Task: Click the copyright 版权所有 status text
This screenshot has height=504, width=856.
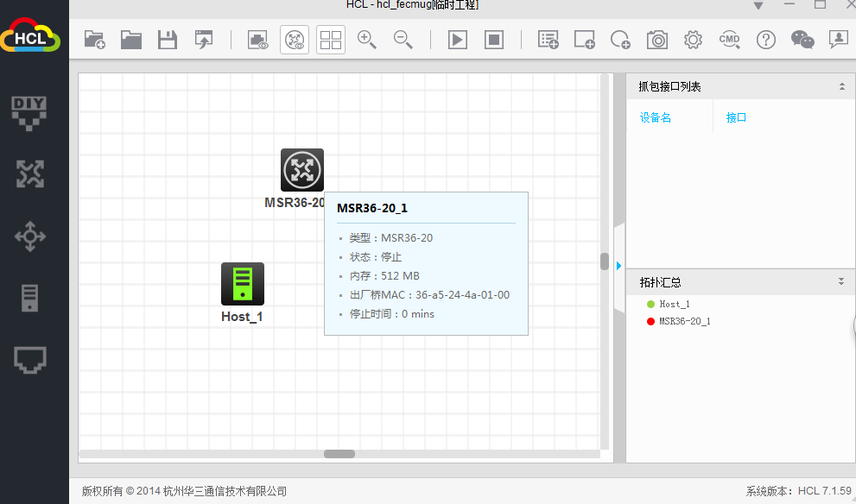Action: click(185, 491)
